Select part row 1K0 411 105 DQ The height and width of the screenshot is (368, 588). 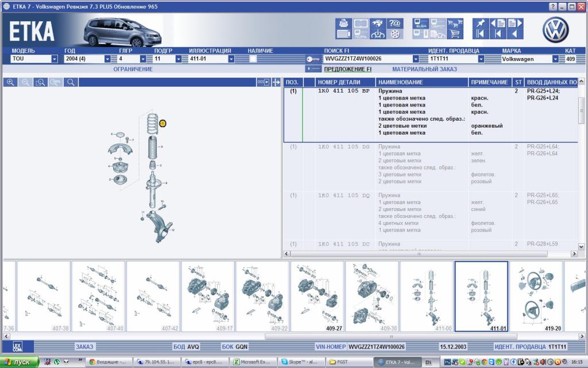coord(431,216)
